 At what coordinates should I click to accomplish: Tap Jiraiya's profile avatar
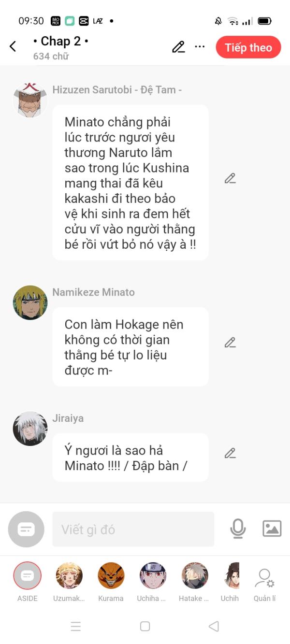30,429
